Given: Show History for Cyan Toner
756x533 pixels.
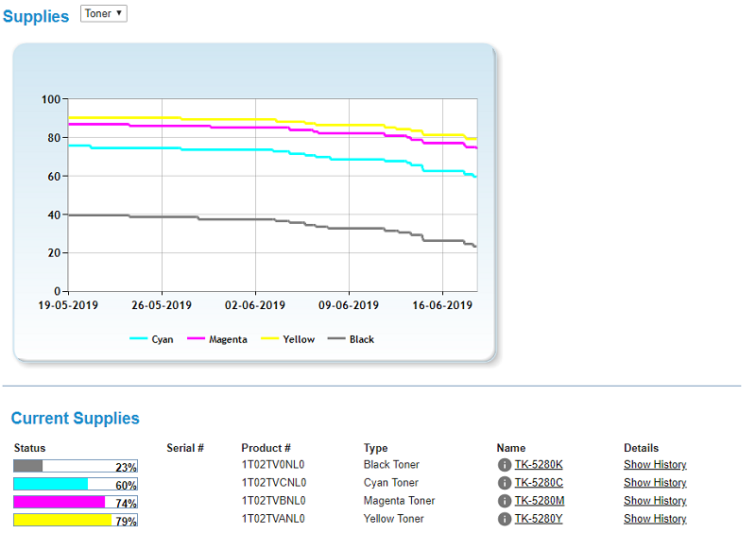Looking at the screenshot, I should pyautogui.click(x=655, y=483).
